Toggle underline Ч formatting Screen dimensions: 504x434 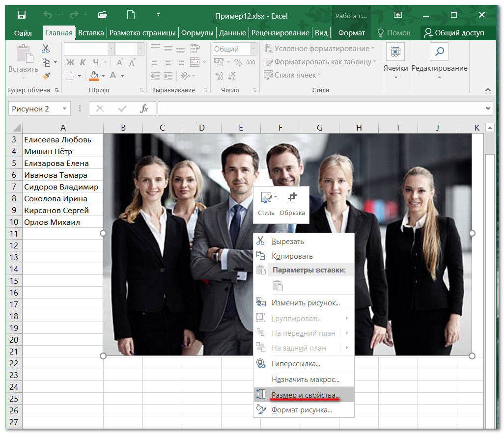point(96,62)
